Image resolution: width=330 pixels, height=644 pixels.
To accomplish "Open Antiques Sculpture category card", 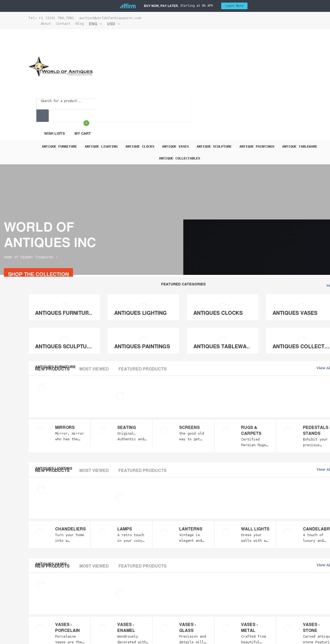I will click(64, 340).
